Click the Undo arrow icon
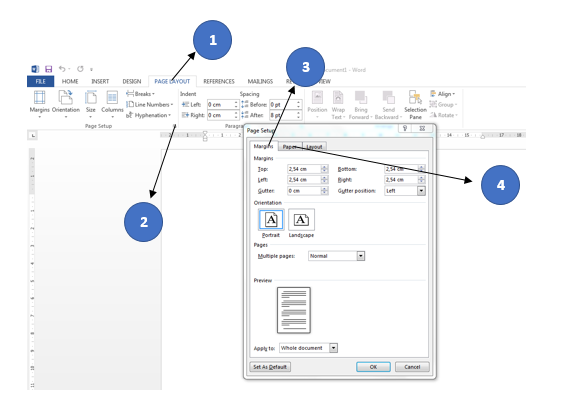The height and width of the screenshot is (398, 580). [62, 69]
